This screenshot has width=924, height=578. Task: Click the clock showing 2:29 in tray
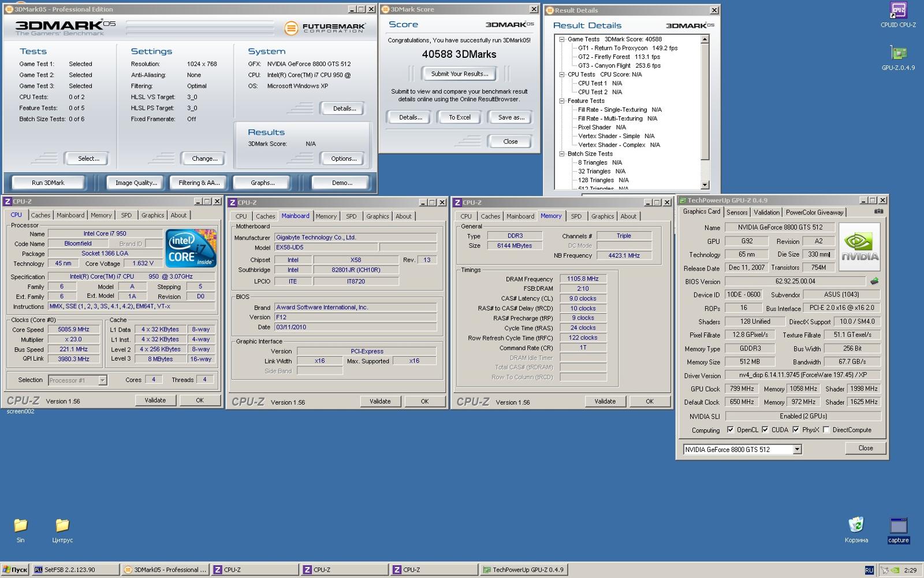(x=910, y=570)
